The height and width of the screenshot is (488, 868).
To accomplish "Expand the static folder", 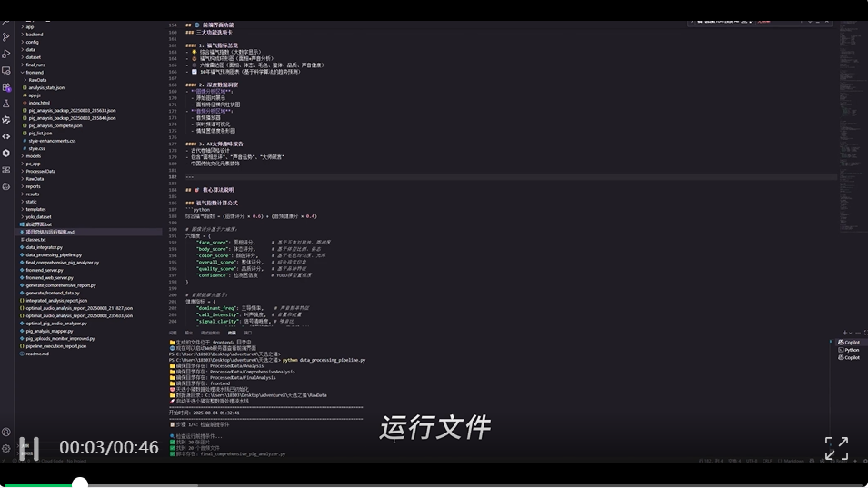I will [x=31, y=202].
